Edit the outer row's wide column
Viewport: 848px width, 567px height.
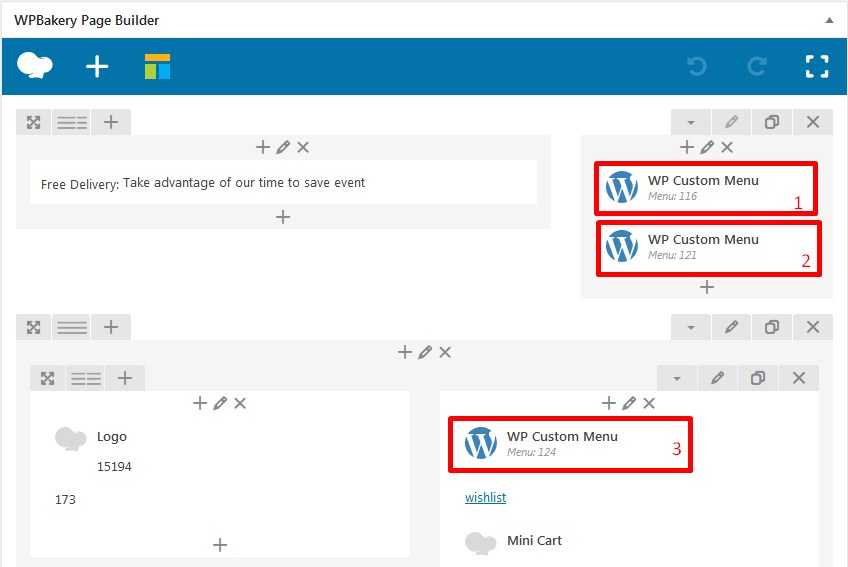425,352
